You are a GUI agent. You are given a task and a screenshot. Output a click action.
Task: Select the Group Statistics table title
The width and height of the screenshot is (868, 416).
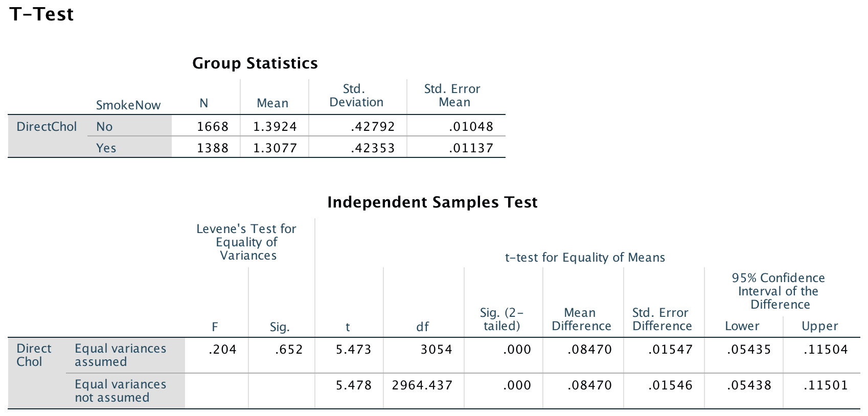coord(255,63)
